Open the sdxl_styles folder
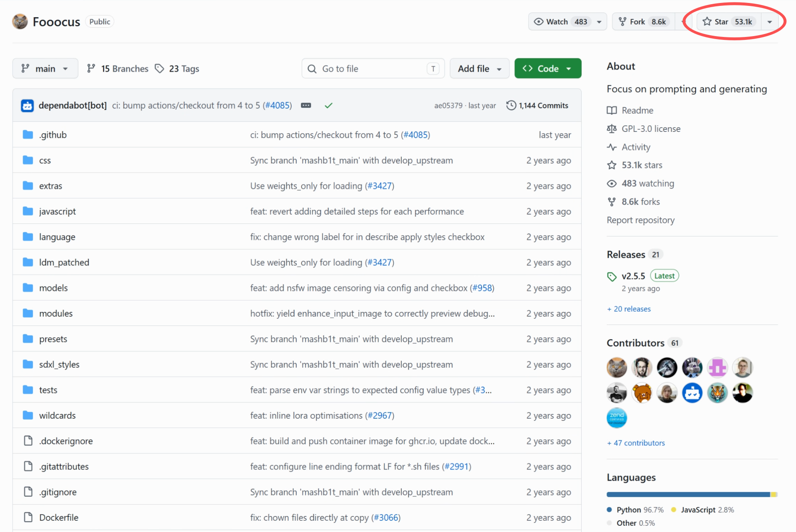 tap(59, 364)
